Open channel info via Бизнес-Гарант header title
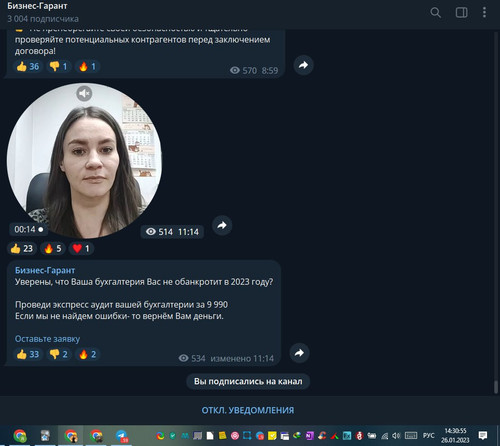Image resolution: width=500 pixels, height=446 pixels. [37, 6]
